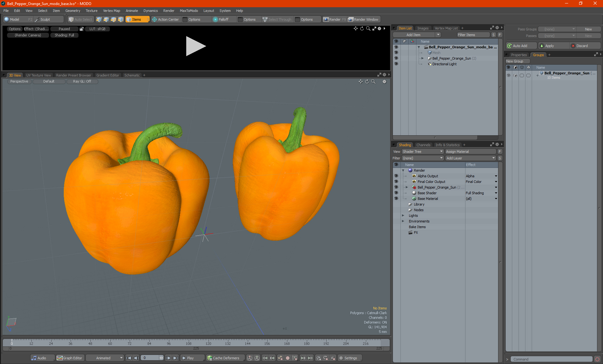Toggle visibility of Base Material layer
Screen dimensions: 603x364
(396, 199)
